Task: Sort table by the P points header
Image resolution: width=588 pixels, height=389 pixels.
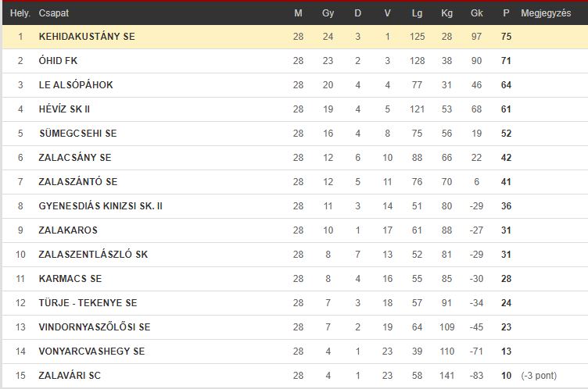Action: click(x=506, y=13)
